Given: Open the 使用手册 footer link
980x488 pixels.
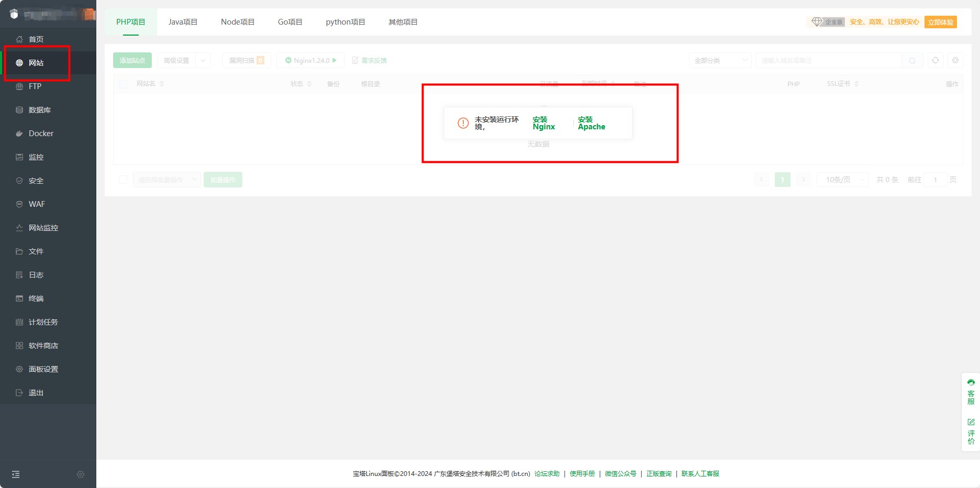Looking at the screenshot, I should [x=582, y=474].
